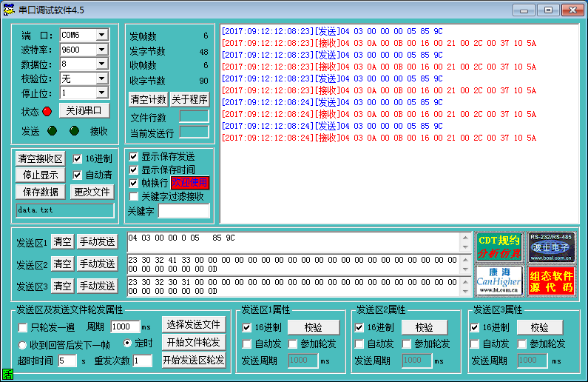The height and width of the screenshot is (382, 588).
Task: Click 手动发送 for 发送区1
Action: point(97,241)
